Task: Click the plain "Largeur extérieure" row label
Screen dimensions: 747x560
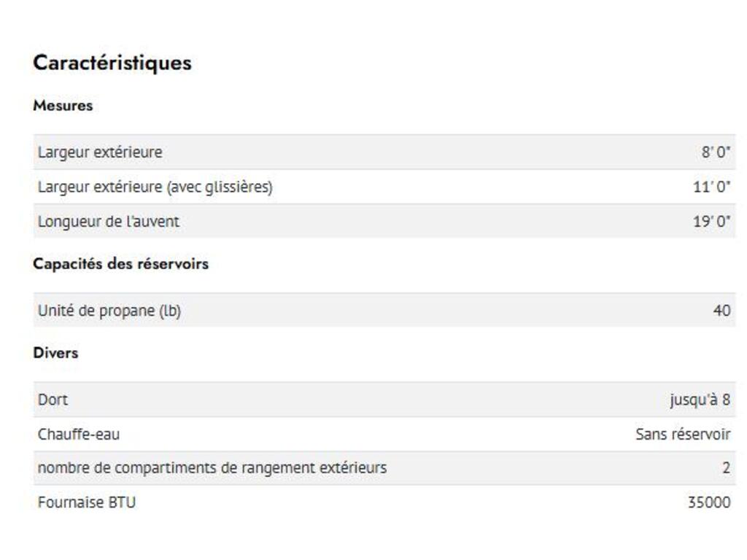Action: coord(100,152)
